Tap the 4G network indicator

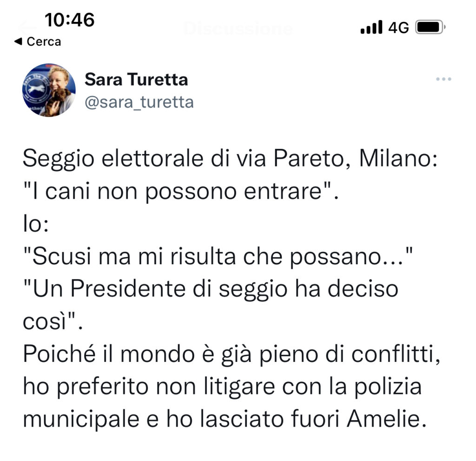coord(398,27)
